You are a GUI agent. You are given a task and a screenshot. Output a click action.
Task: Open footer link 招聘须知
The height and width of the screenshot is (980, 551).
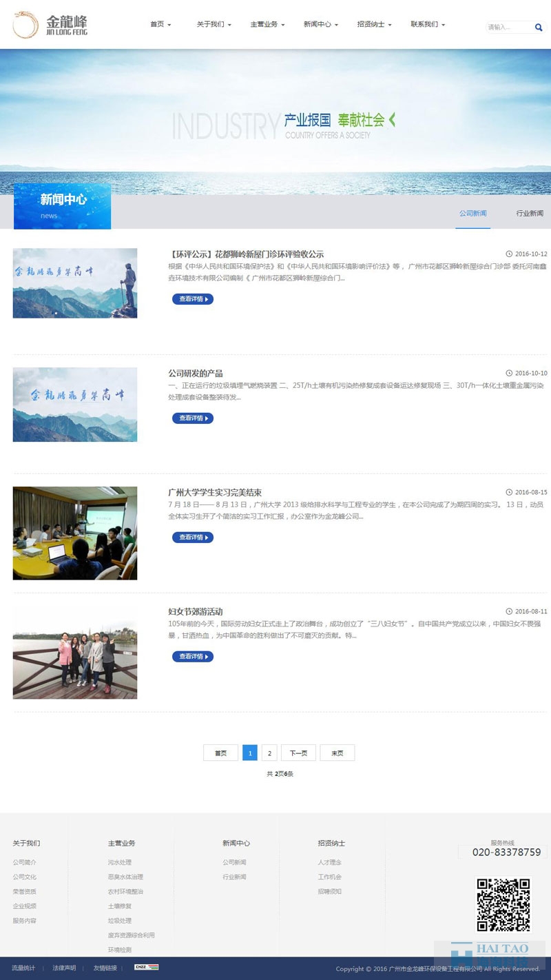(x=330, y=892)
